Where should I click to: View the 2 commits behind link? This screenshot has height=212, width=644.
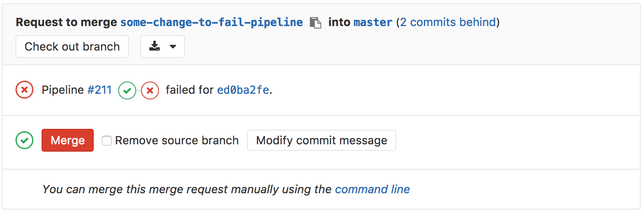point(448,22)
